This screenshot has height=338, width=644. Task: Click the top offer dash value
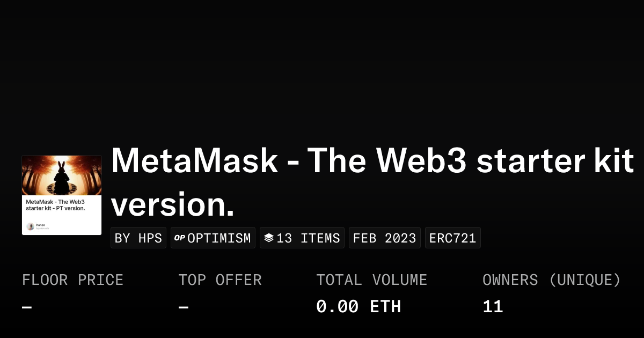(184, 307)
